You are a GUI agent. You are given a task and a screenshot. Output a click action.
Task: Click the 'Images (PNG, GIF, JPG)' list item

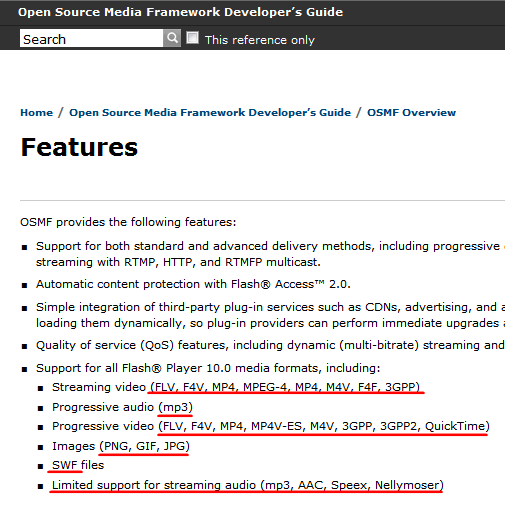pyautogui.click(x=121, y=446)
